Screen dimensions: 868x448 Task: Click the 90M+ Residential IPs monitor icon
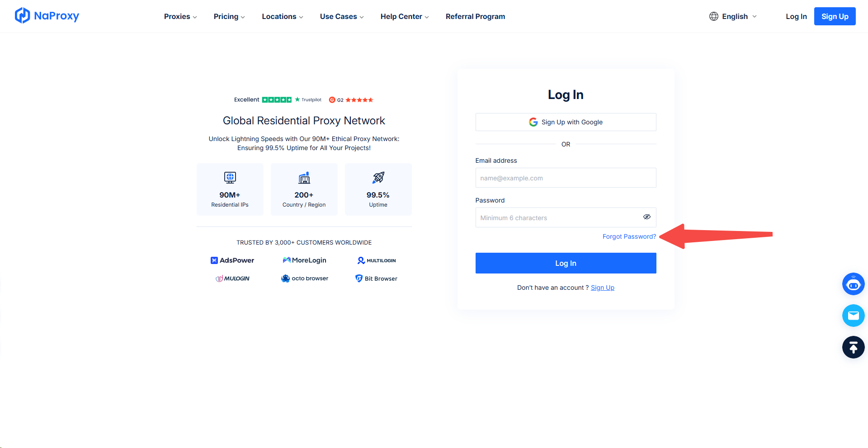[x=230, y=177]
